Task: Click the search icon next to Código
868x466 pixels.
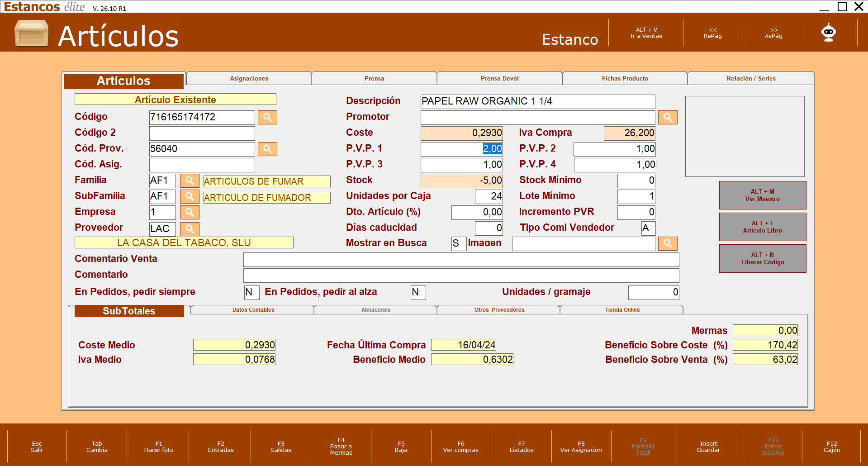Action: click(267, 117)
